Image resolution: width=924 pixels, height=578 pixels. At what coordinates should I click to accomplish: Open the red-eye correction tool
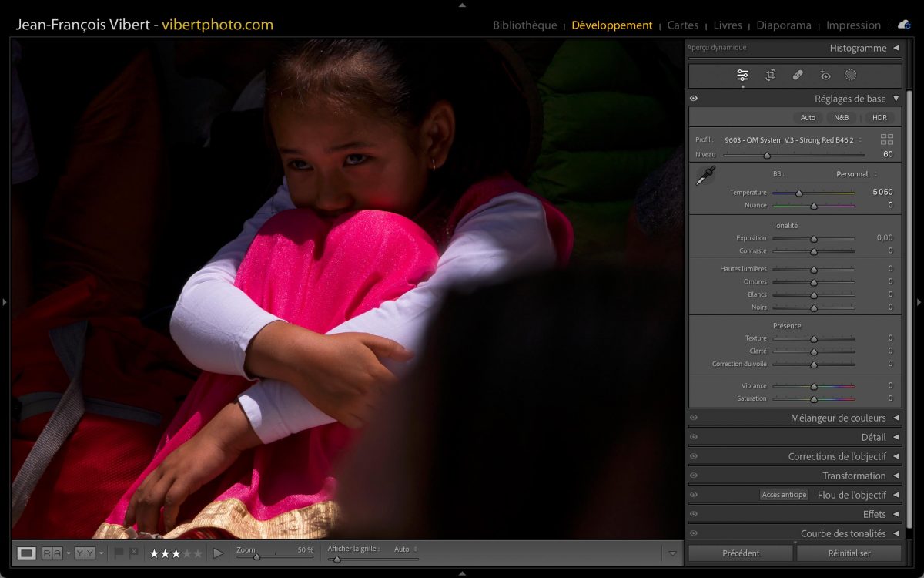825,76
